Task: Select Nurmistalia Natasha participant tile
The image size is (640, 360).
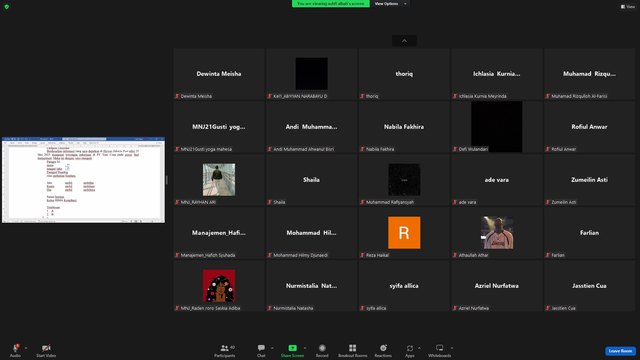Action: point(311,286)
